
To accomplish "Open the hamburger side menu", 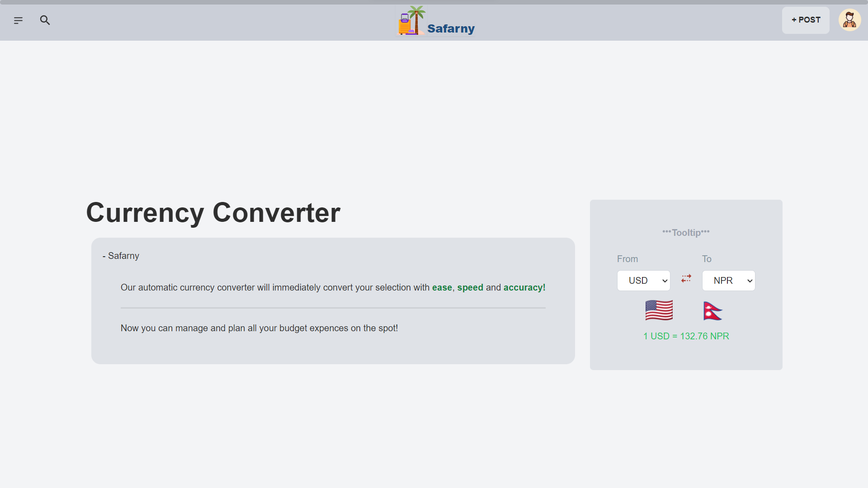I will pos(18,20).
